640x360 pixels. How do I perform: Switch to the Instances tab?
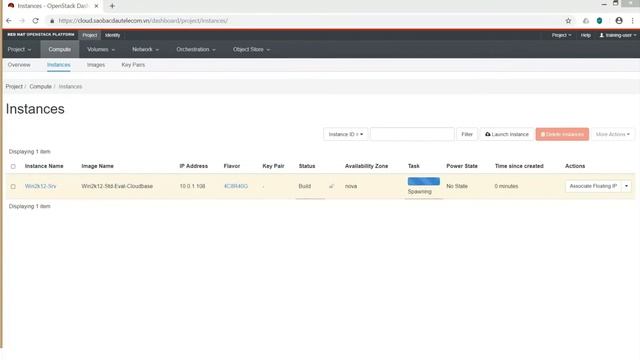[x=58, y=65]
